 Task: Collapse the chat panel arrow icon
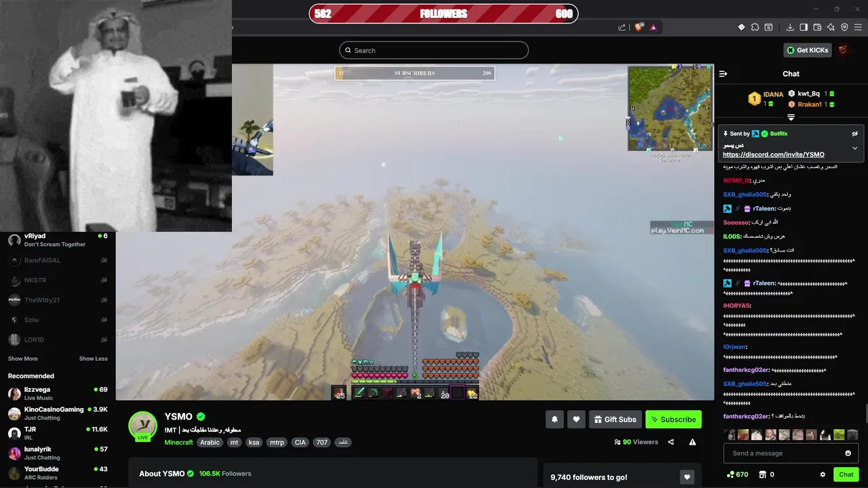click(723, 74)
